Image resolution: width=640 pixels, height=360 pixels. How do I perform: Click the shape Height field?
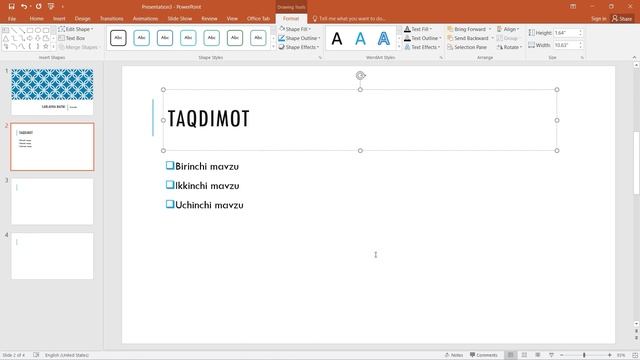(x=566, y=32)
